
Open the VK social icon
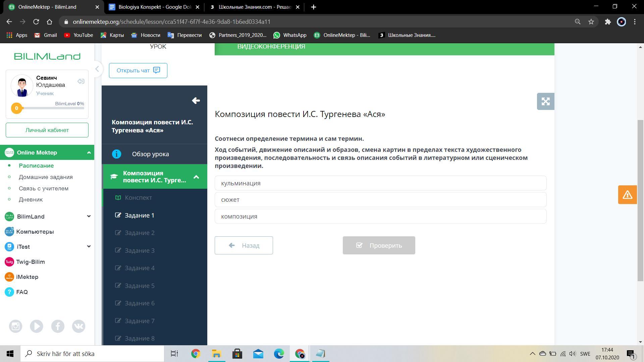78,326
